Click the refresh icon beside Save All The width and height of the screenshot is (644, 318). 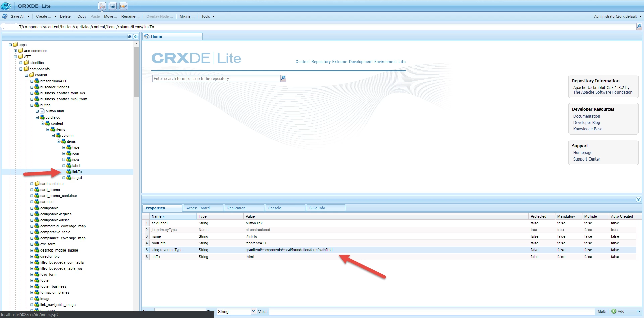tap(5, 16)
